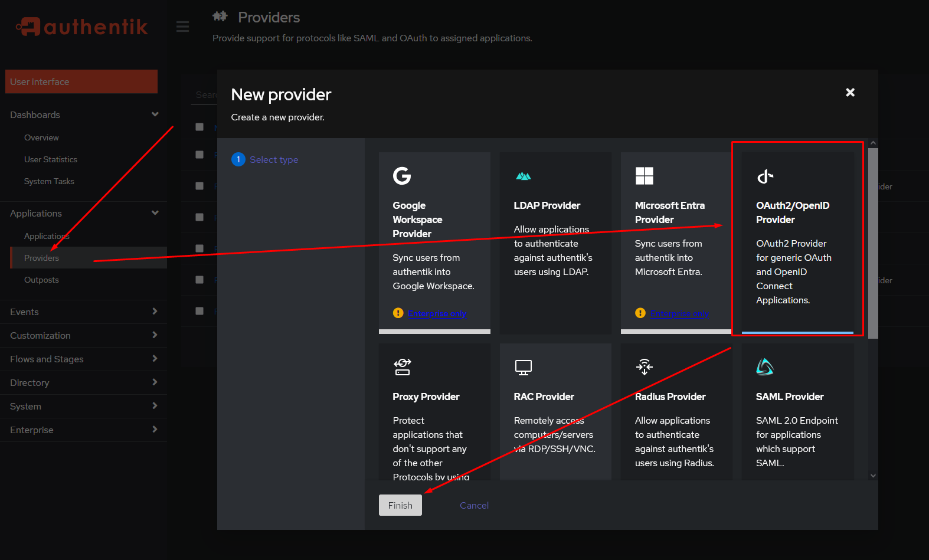The height and width of the screenshot is (560, 929).
Task: Select the Proxy Provider icon
Action: pos(403,367)
